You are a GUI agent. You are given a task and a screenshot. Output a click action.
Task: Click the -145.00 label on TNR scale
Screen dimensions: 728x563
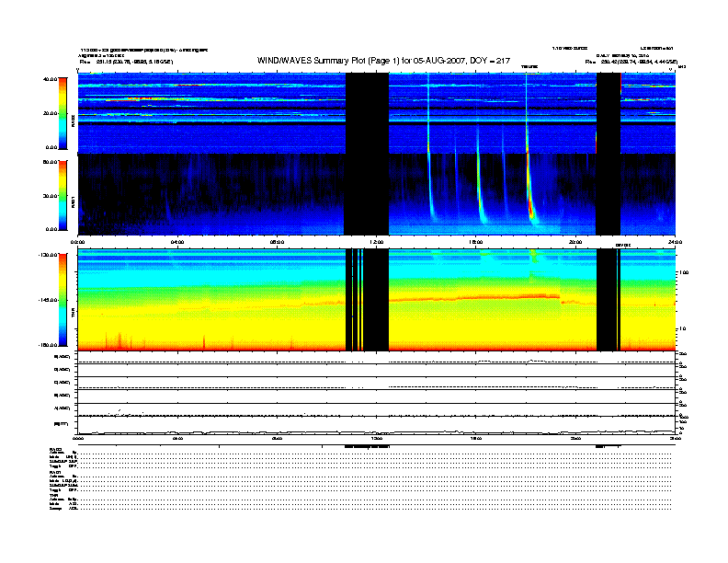[x=48, y=300]
